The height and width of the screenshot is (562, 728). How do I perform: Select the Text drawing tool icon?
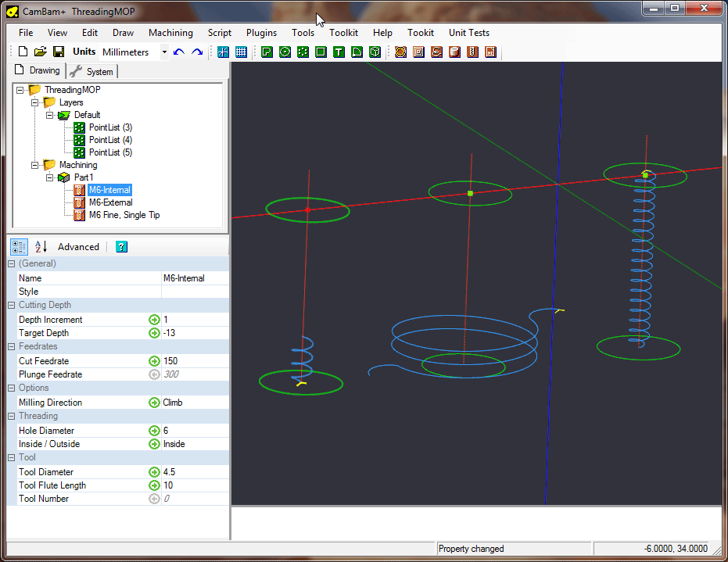click(339, 52)
